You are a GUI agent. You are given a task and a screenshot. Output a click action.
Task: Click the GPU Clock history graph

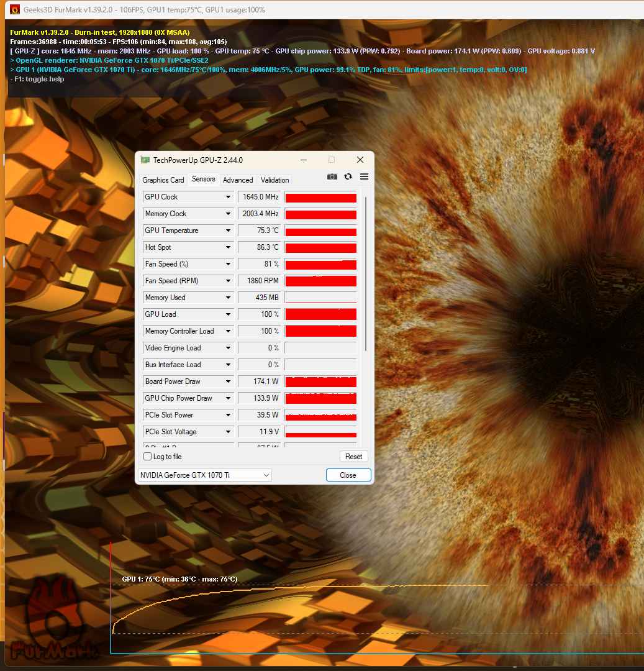pos(320,197)
